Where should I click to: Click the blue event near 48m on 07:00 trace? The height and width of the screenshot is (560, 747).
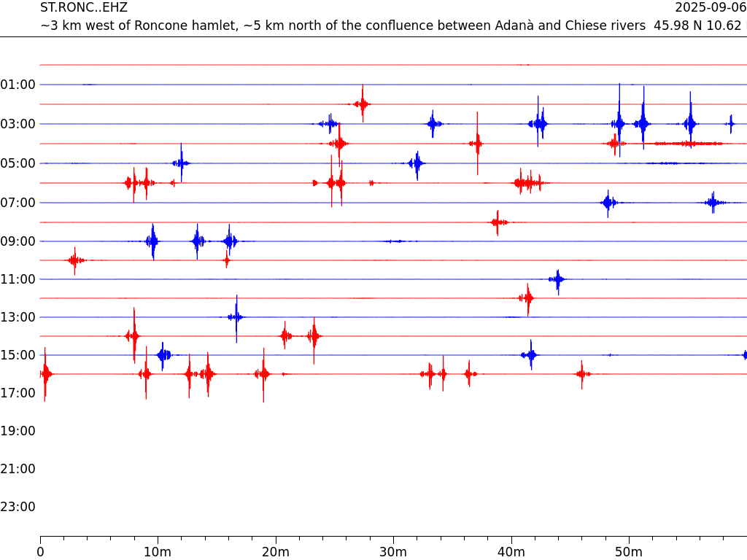tap(608, 203)
